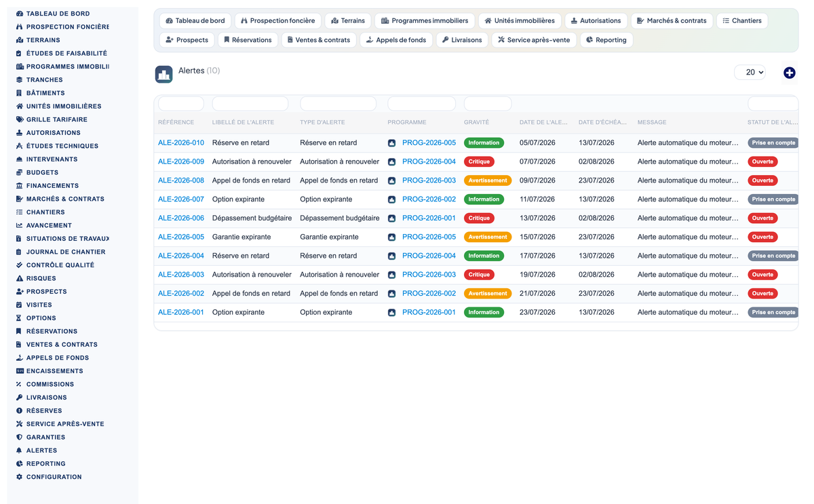Click the Libellé de l'alerte filter field
This screenshot has height=504, width=814.
[250, 104]
